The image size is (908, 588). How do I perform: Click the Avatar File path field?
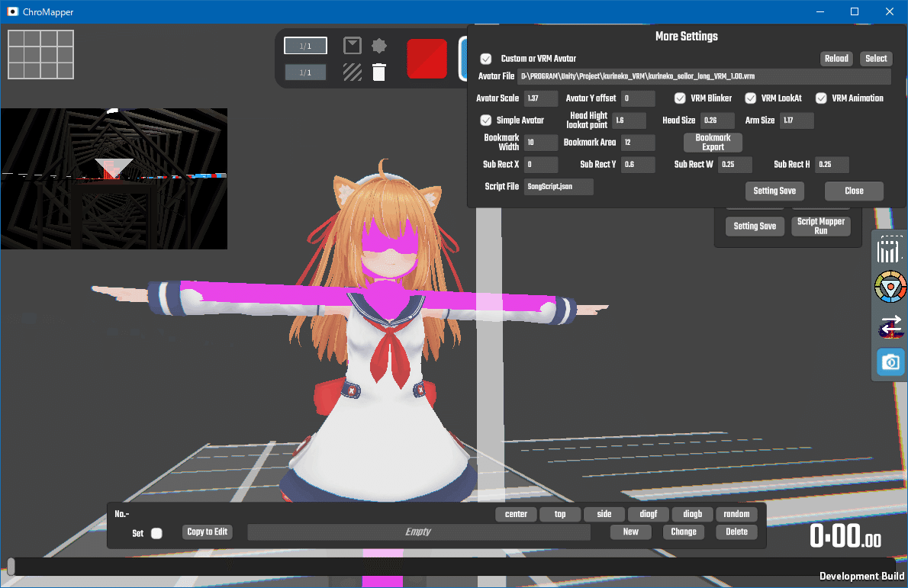pyautogui.click(x=704, y=76)
